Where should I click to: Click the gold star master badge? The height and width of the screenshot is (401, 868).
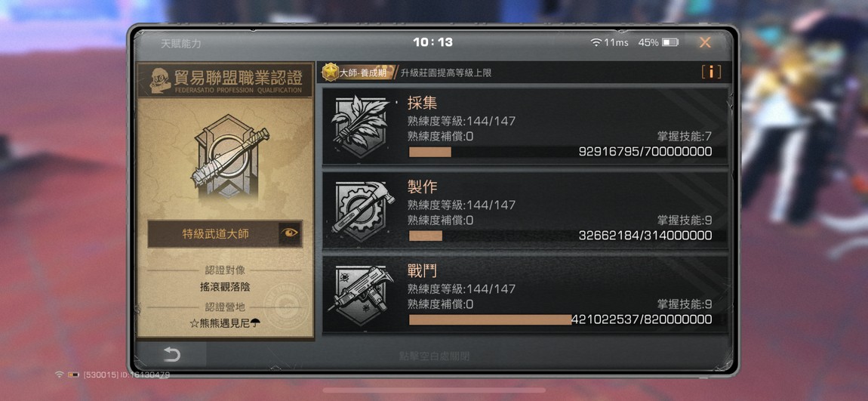click(x=331, y=72)
